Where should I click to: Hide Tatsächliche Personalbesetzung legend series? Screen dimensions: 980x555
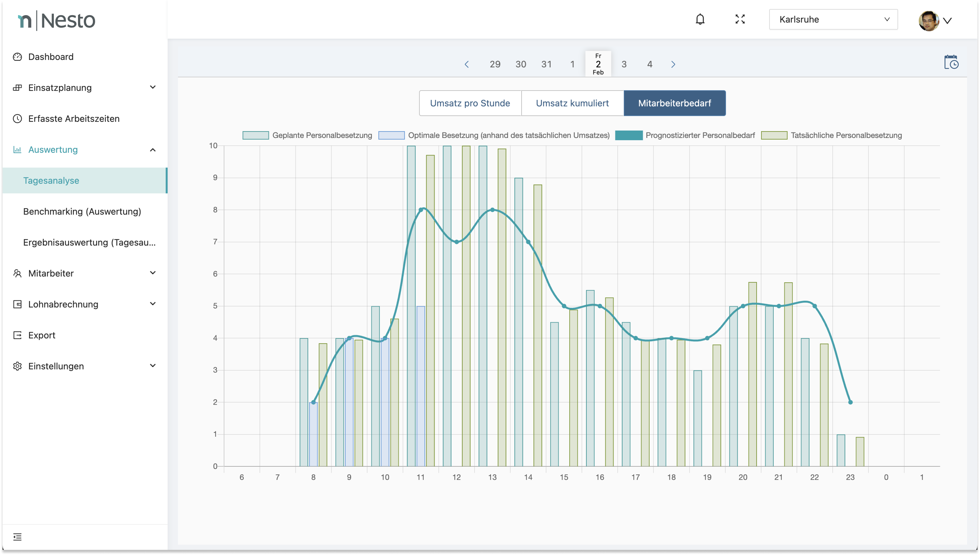846,135
